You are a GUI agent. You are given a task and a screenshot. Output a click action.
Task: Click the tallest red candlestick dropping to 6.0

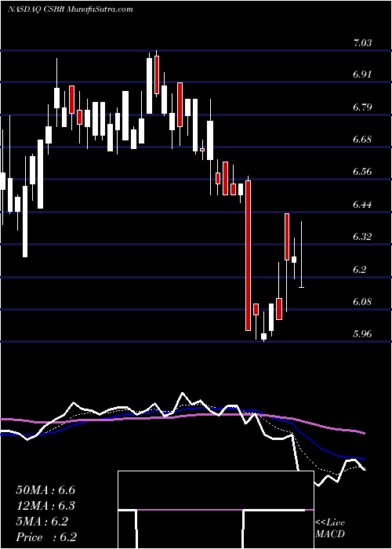click(249, 256)
